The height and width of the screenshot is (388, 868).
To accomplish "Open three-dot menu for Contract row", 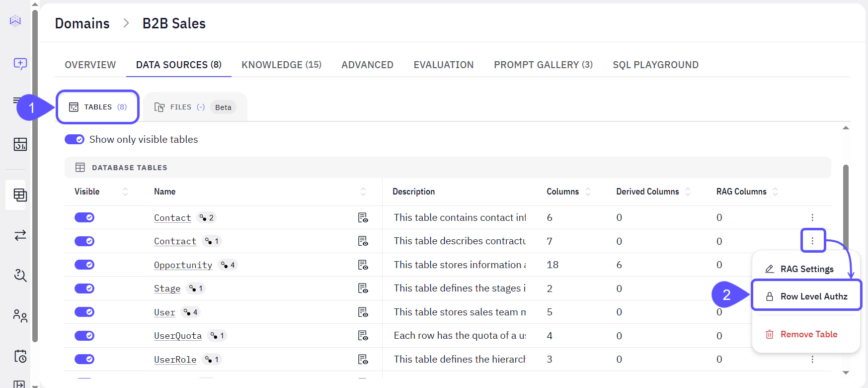I will (x=812, y=241).
